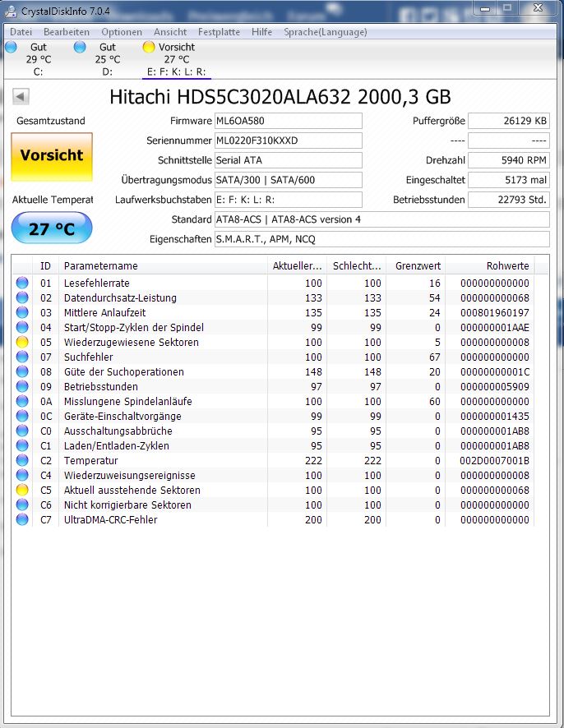
Task: Open the Festplatte menu
Action: 219,32
